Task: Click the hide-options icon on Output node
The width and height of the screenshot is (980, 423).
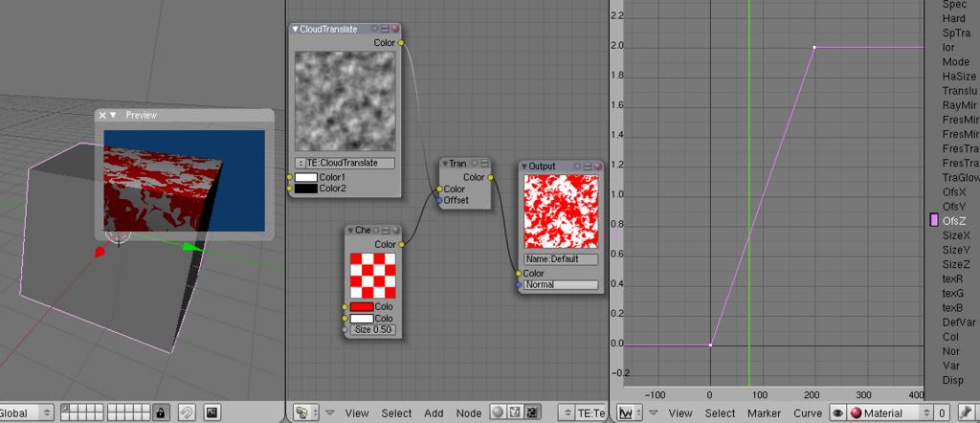Action: pyautogui.click(x=589, y=167)
